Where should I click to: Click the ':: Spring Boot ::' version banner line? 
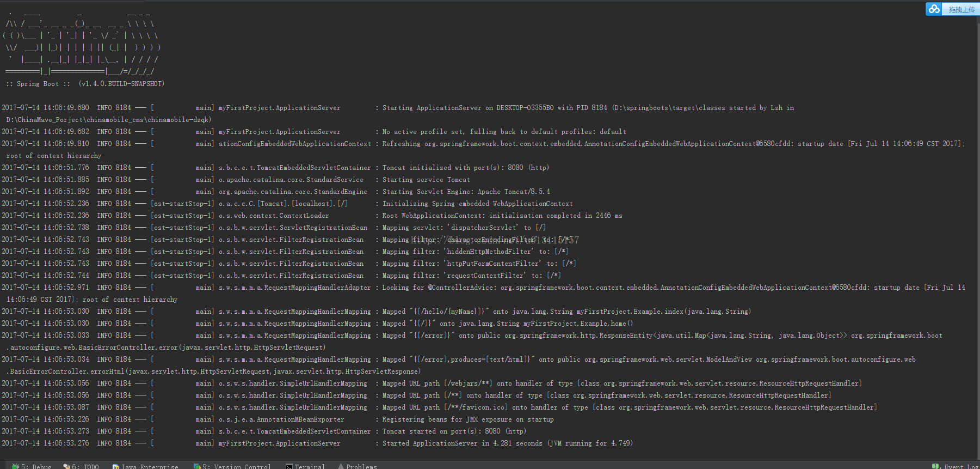pyautogui.click(x=85, y=84)
